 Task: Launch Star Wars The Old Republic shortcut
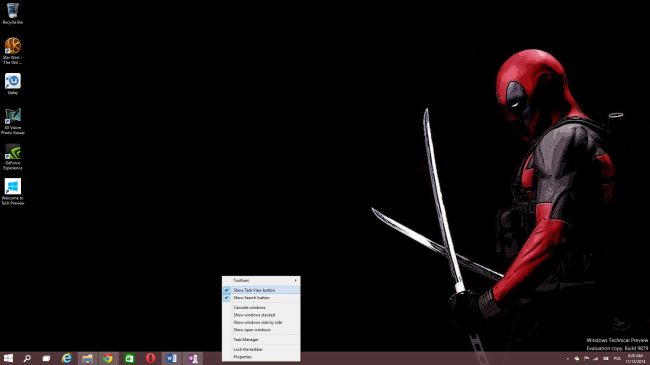pyautogui.click(x=12, y=51)
